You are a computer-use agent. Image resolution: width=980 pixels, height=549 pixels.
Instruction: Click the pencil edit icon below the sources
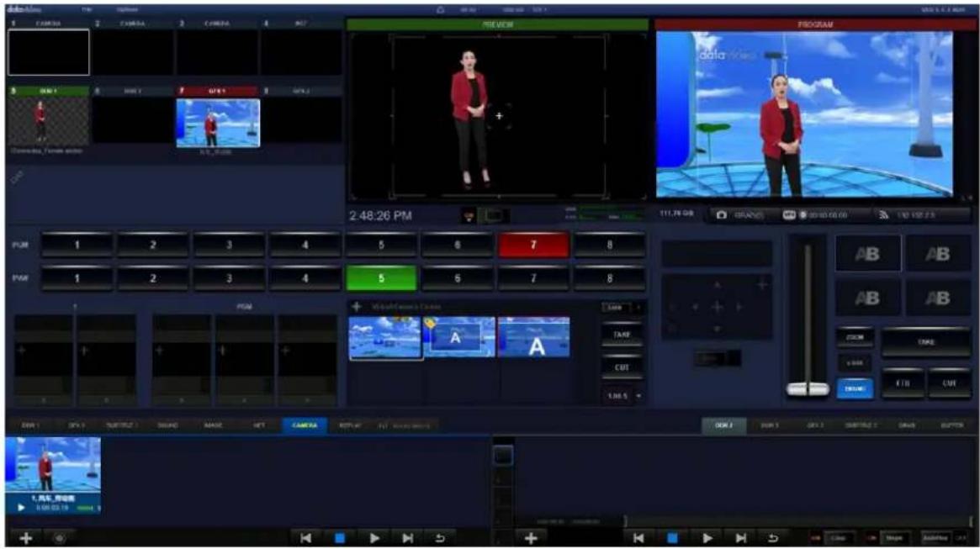tap(18, 178)
